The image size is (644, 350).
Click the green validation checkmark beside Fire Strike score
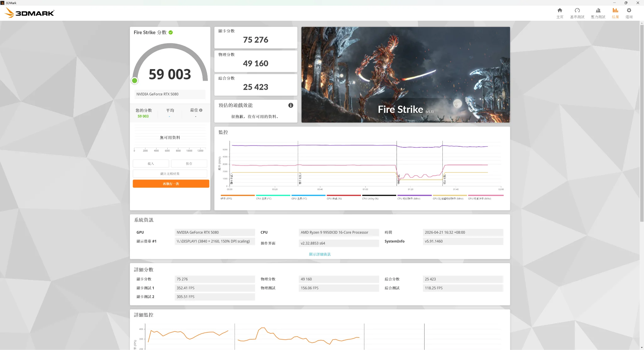click(171, 32)
